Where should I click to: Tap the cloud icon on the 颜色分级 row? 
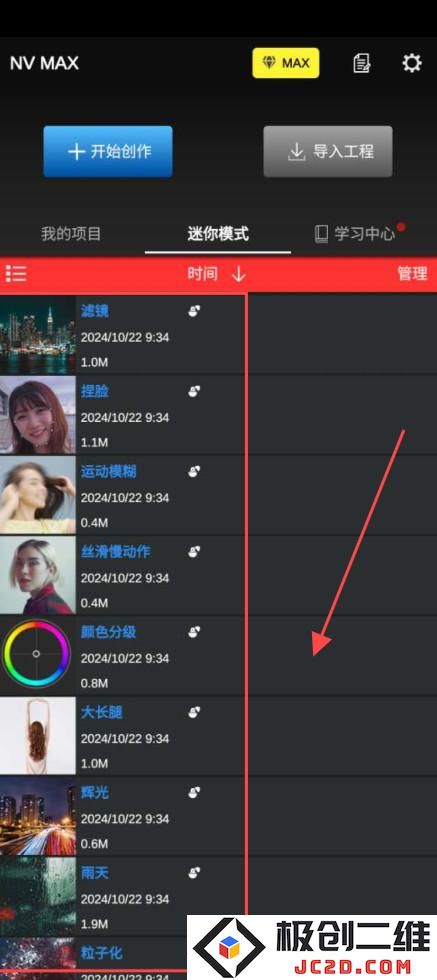(194, 632)
